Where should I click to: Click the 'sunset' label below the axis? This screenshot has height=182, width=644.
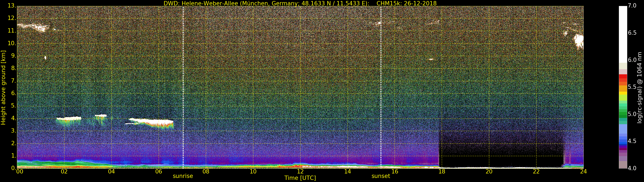(381, 176)
